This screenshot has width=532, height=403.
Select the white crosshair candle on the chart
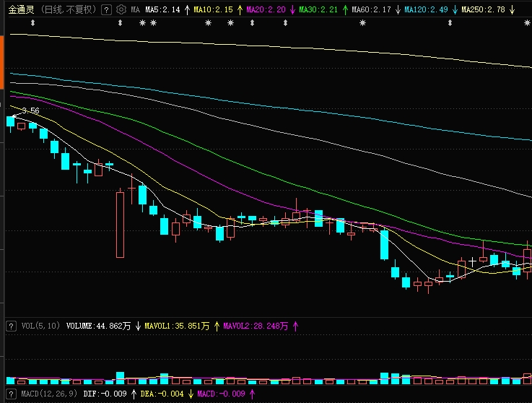tap(472, 261)
